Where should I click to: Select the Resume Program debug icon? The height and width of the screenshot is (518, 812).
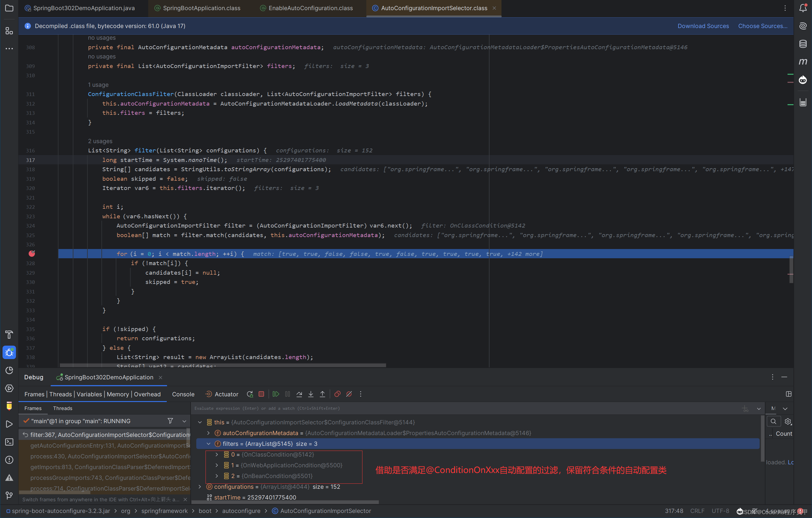[x=276, y=394]
